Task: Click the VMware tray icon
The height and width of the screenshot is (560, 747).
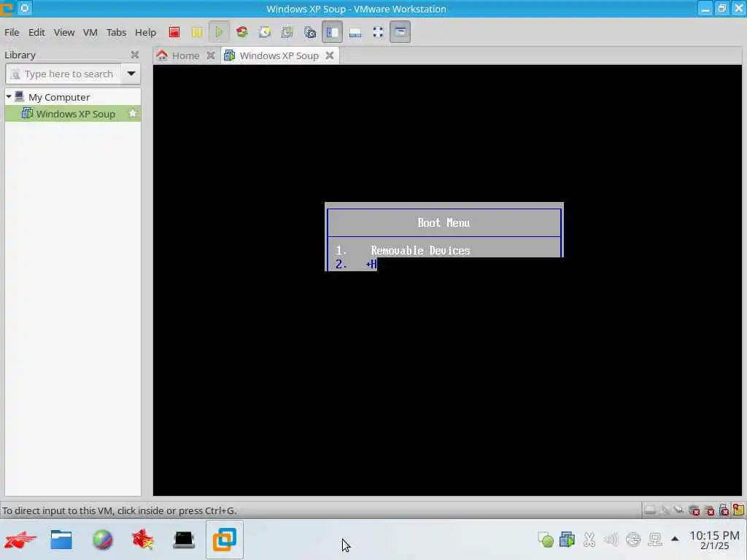Action: pos(568,540)
